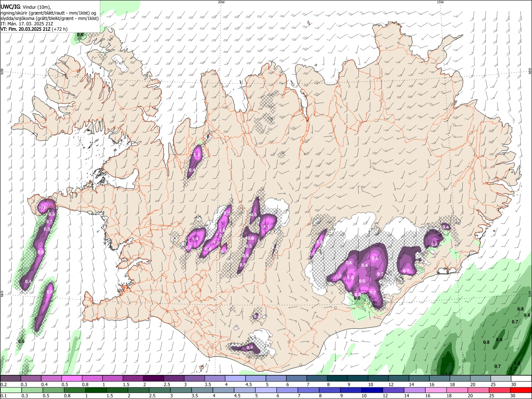This screenshot has height=399, width=532.
Task: Select upper snow-scale swatch labeled 0.5
Action: (71, 379)
